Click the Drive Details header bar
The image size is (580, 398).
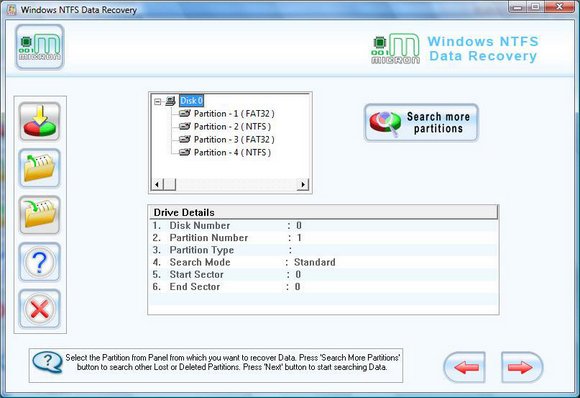click(x=323, y=212)
